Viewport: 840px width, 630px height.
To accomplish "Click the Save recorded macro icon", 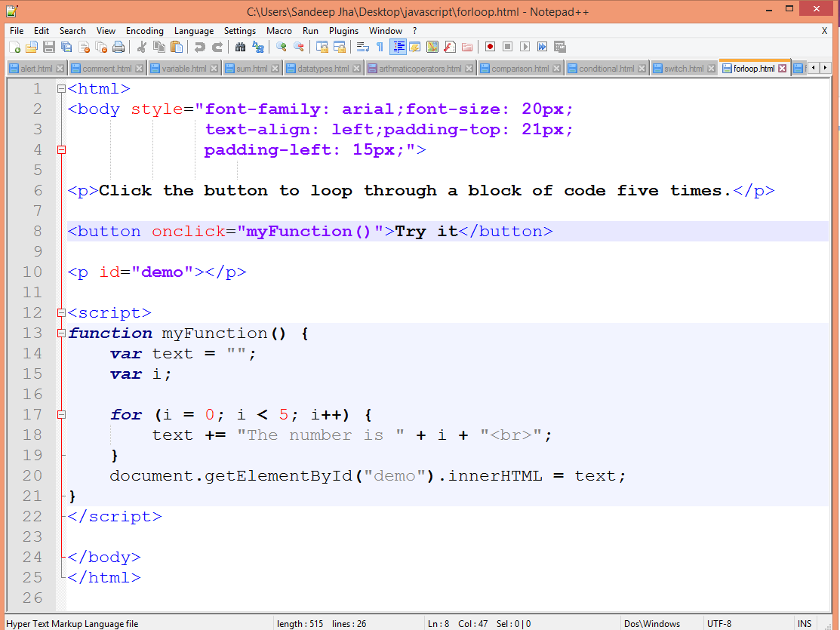I will pos(560,47).
